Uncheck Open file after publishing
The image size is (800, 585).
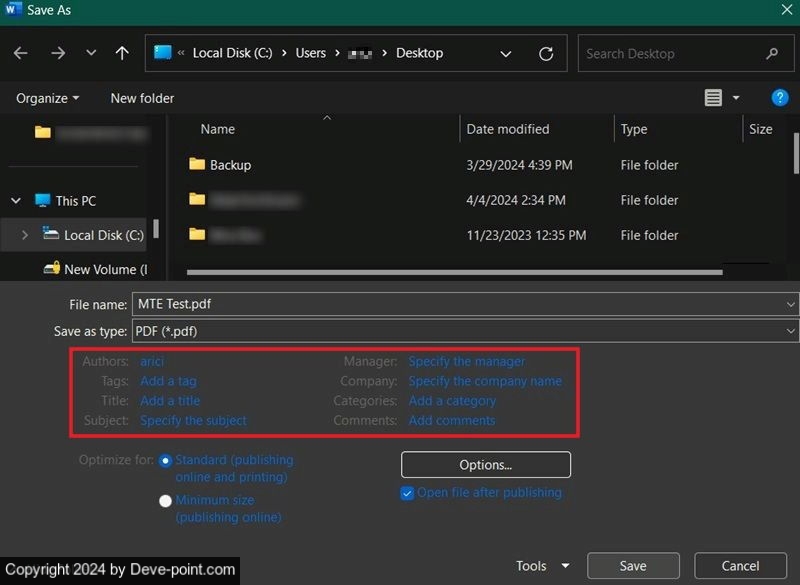pos(407,493)
